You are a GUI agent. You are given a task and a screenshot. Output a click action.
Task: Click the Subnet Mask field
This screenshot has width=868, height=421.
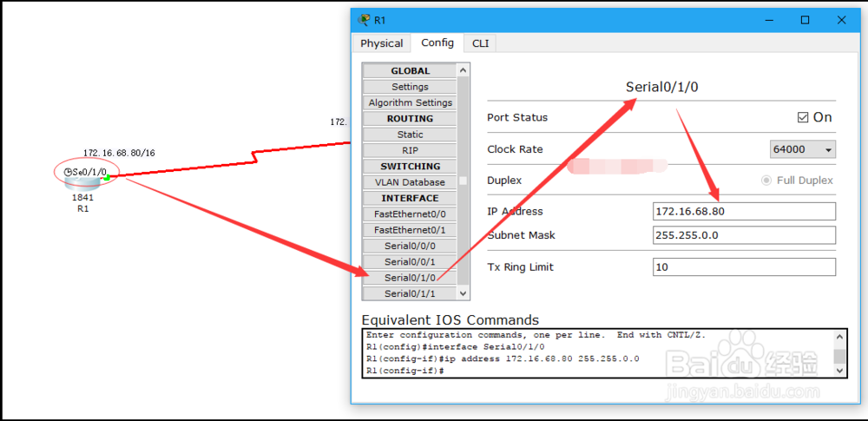coord(744,235)
